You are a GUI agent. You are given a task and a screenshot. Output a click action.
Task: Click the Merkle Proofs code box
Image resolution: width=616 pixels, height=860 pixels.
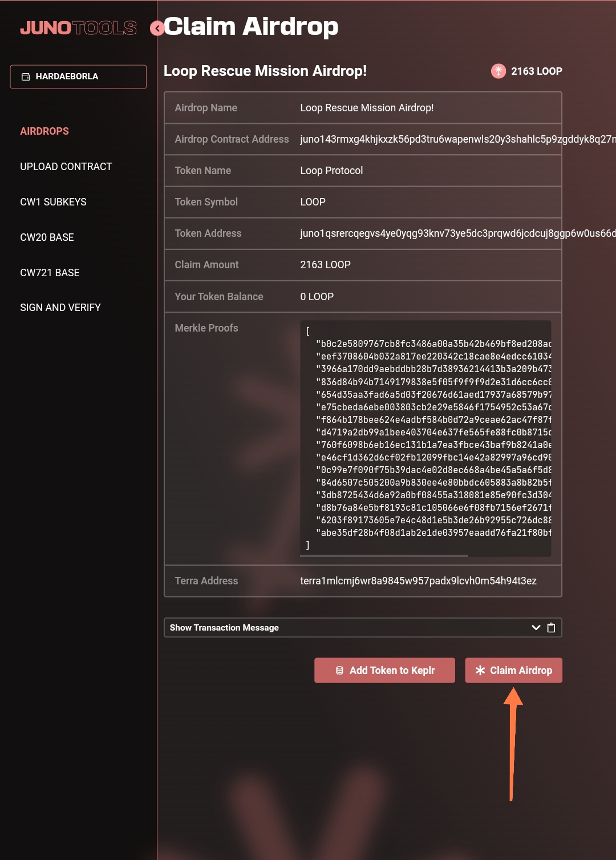click(425, 439)
